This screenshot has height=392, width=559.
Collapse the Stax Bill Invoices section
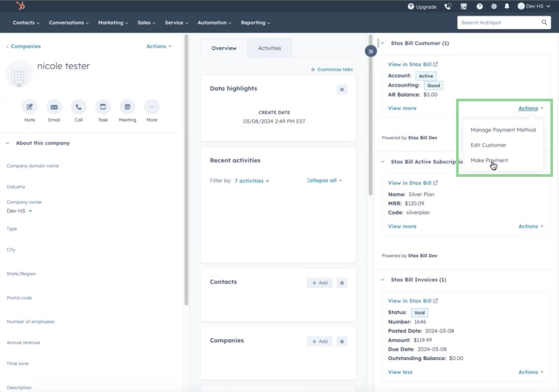point(383,280)
